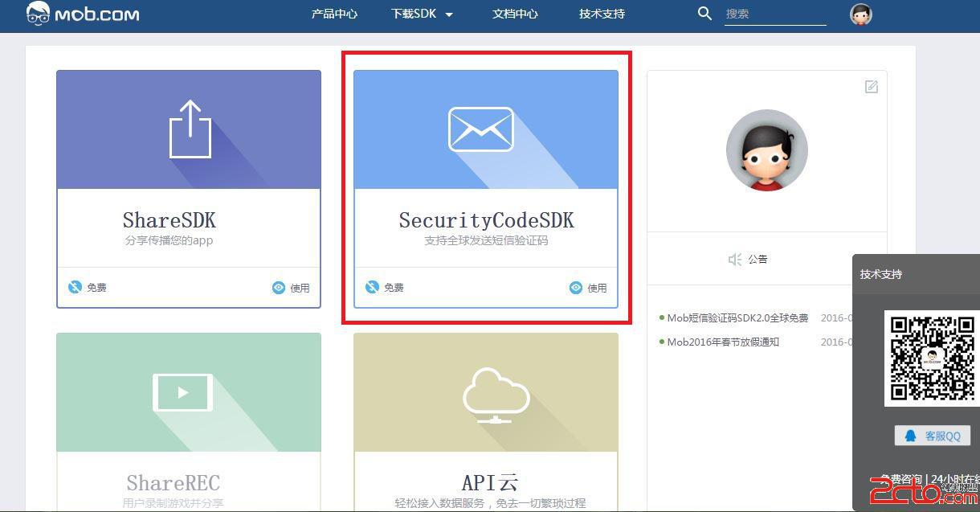Expand the 下载SDK dropdown
Screen dimensions: 980x512
point(422,14)
